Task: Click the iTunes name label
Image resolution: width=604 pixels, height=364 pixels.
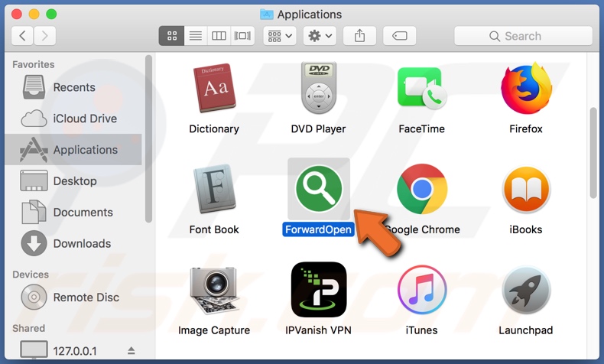Action: [422, 330]
